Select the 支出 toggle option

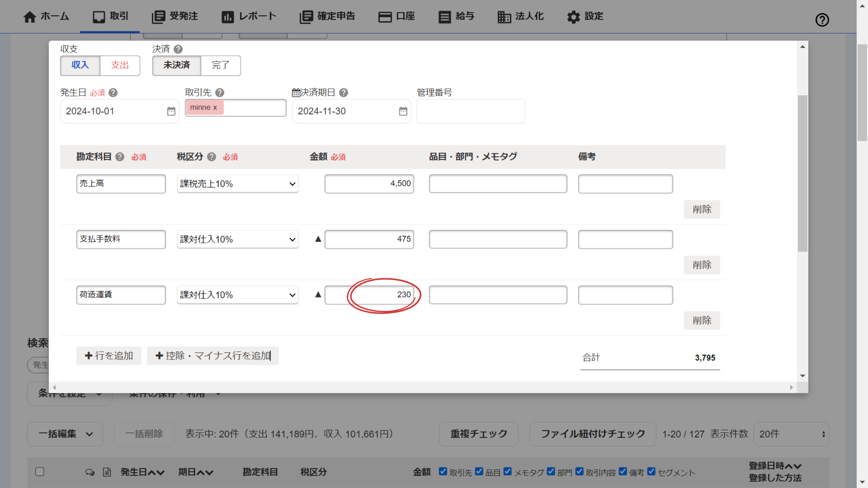click(120, 65)
